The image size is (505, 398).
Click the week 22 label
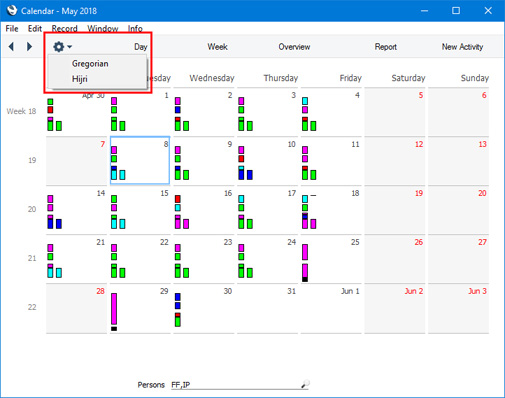pos(32,307)
